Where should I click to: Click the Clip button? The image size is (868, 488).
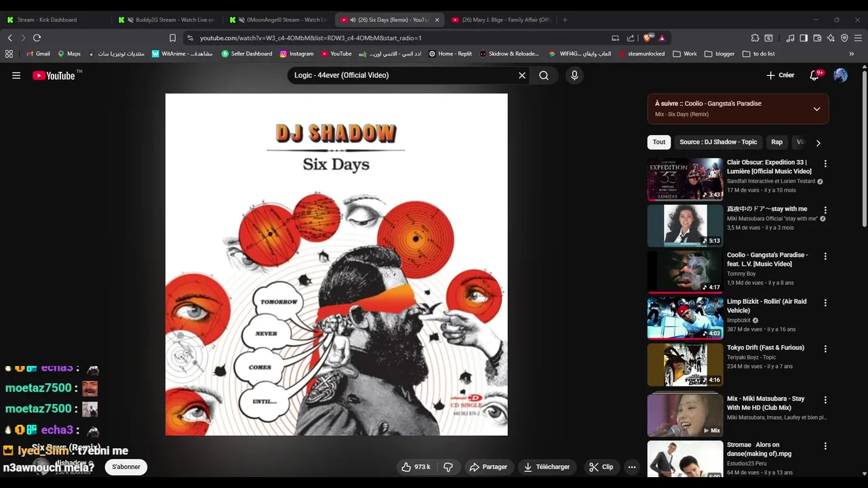pyautogui.click(x=601, y=467)
